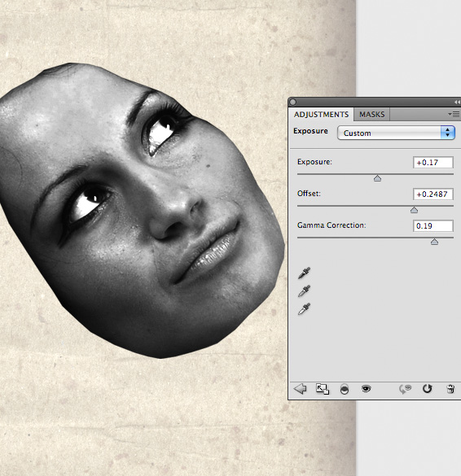
Task: Delete this adjustment layer trash icon
Action: [450, 389]
